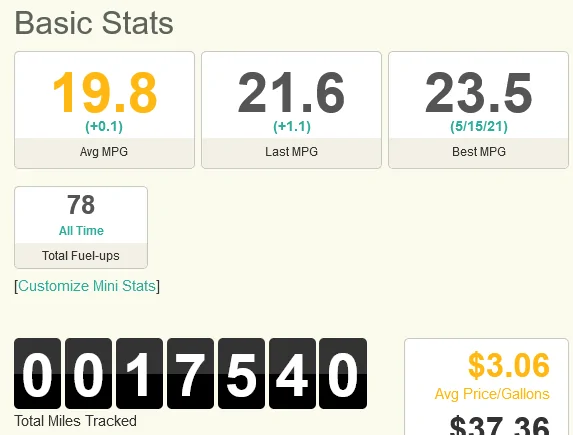573x435 pixels.
Task: Click the Best MPG caption label
Action: tap(479, 152)
